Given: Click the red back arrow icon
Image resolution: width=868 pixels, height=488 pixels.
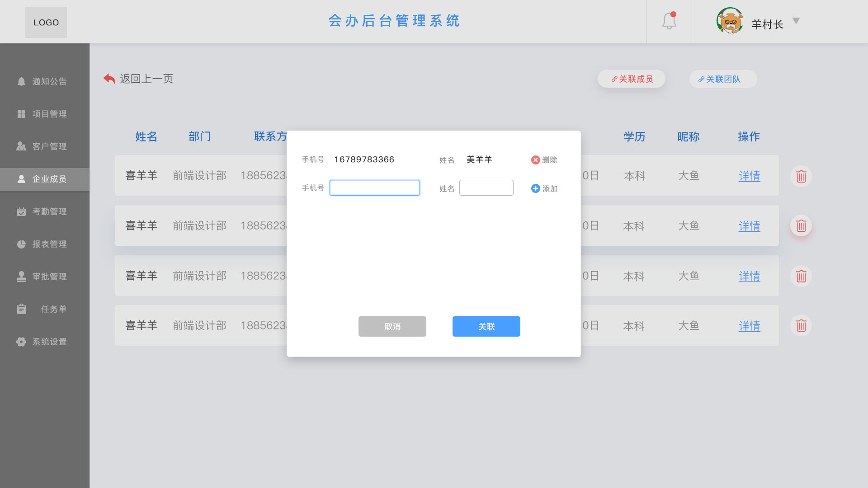Looking at the screenshot, I should click(109, 79).
